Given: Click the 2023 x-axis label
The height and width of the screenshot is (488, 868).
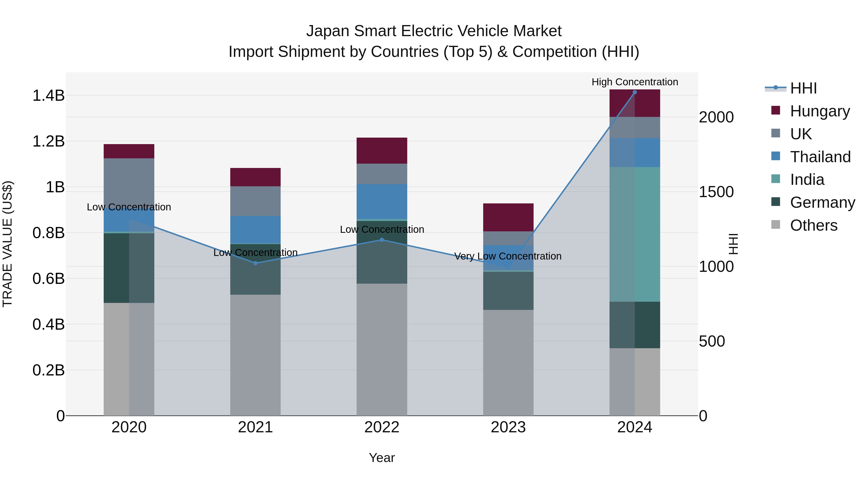Looking at the screenshot, I should 508,427.
